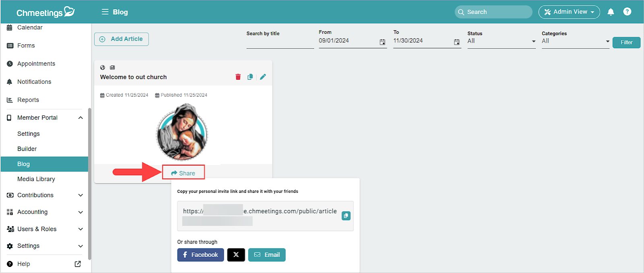Share the article on X
This screenshot has height=273, width=644.
(236, 255)
